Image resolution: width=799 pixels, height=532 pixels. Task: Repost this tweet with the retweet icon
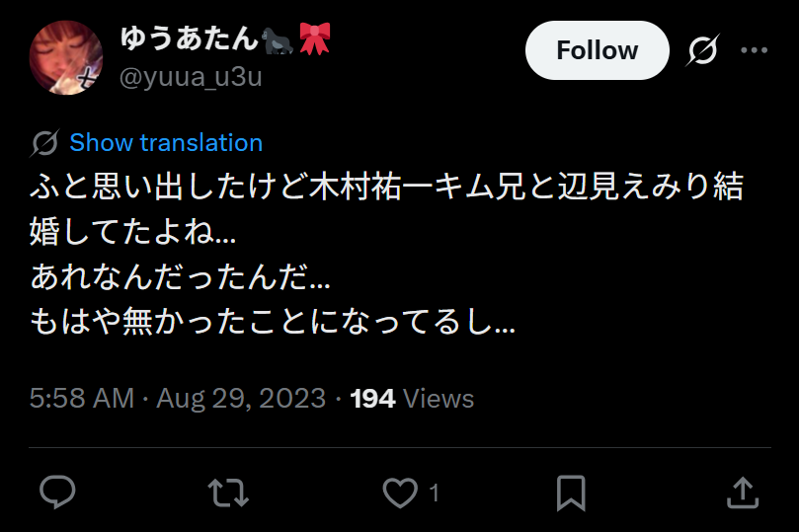(x=229, y=492)
